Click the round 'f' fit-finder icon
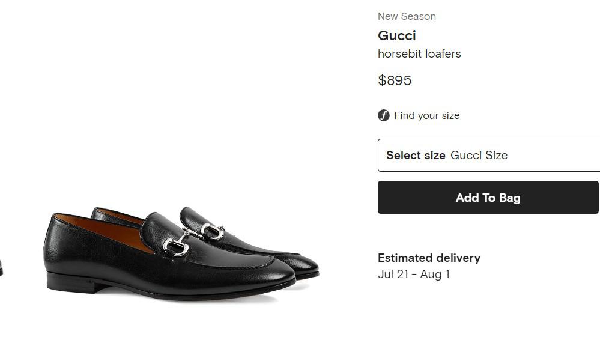Image resolution: width=600 pixels, height=364 pixels. coord(384,115)
